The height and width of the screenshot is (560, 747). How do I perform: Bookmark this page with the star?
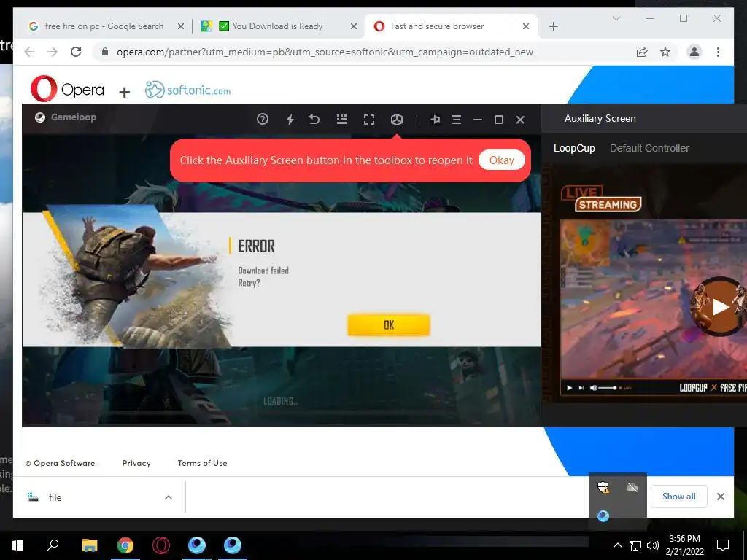click(665, 52)
